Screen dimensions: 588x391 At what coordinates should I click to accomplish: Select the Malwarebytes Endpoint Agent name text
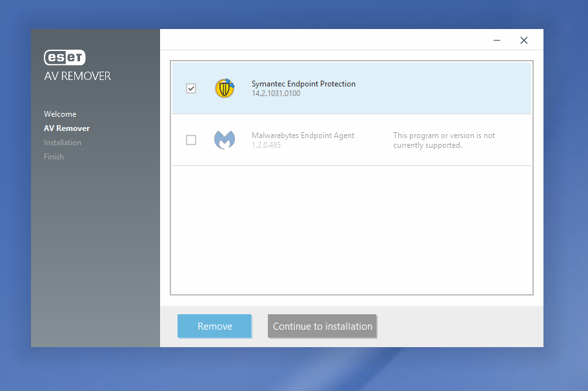pyautogui.click(x=303, y=135)
